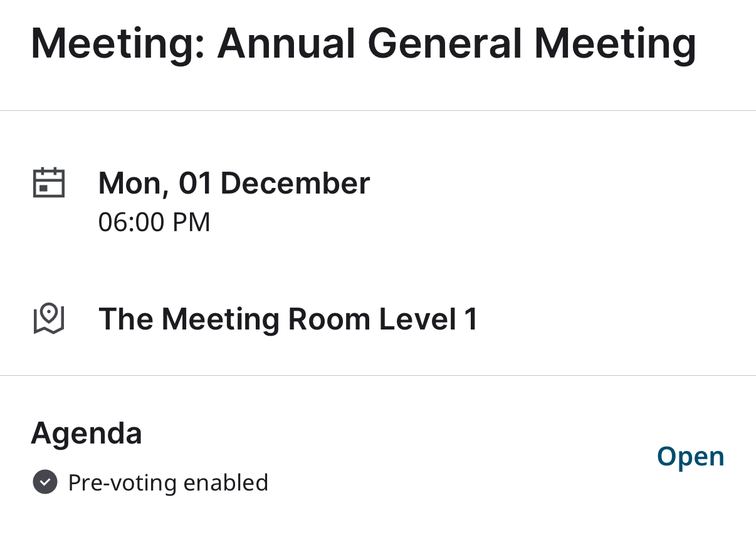Select the Annual General Meeting title

click(363, 44)
